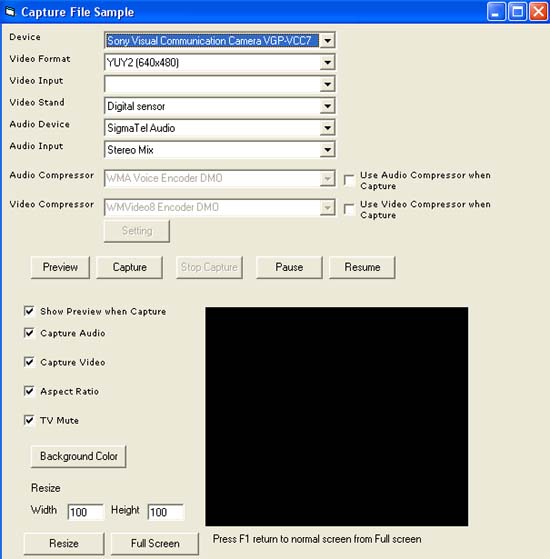Toggle Show Preview when Capture checkbox

click(29, 311)
